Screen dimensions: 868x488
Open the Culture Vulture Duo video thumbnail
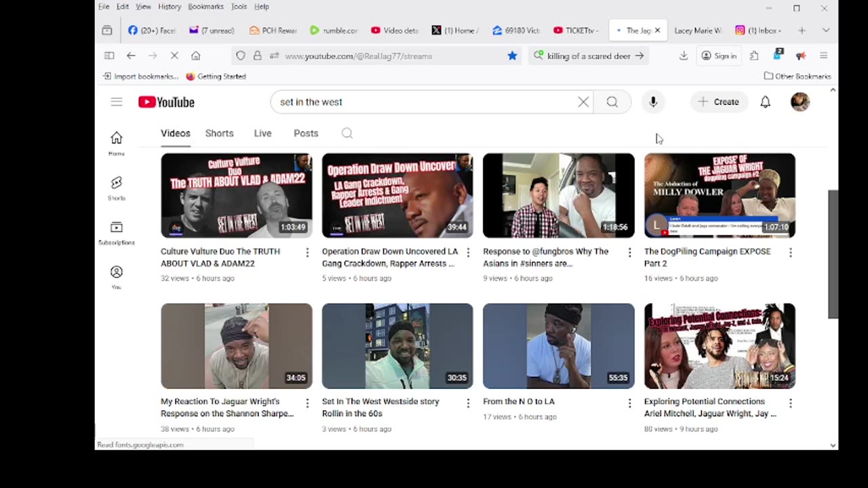pos(237,195)
